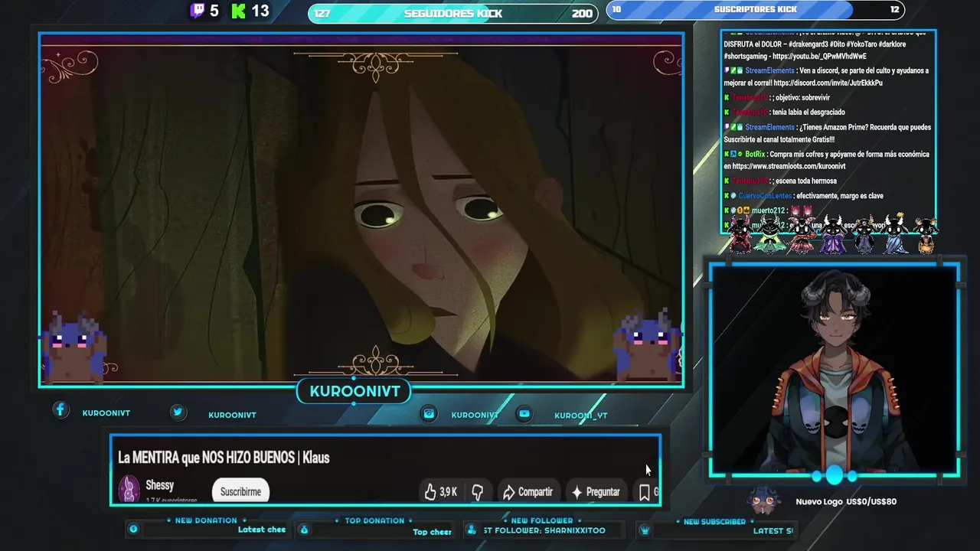This screenshot has height=551, width=980.
Task: Click the New Subscriber crown icon
Action: click(x=645, y=530)
